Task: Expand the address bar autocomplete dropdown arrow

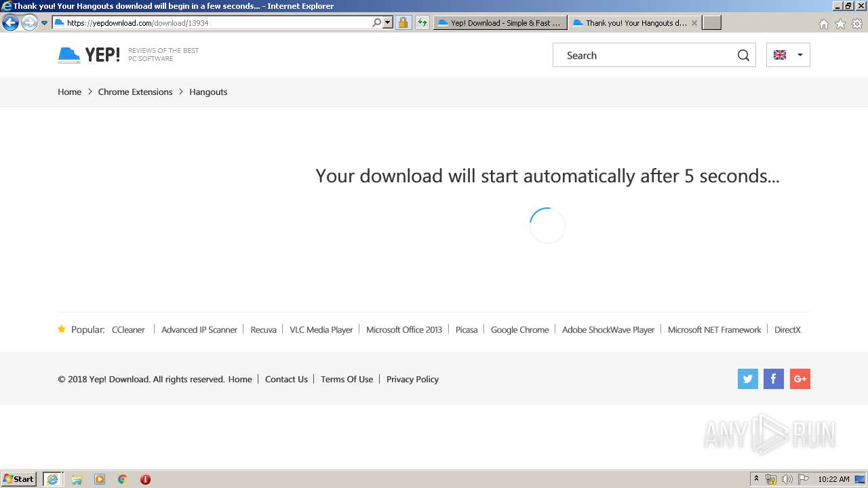Action: [x=388, y=22]
